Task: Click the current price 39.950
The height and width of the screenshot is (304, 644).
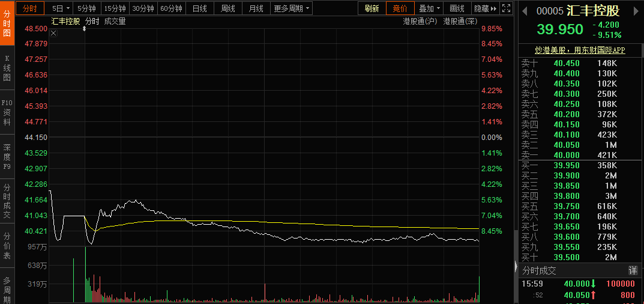Action: pyautogui.click(x=560, y=29)
